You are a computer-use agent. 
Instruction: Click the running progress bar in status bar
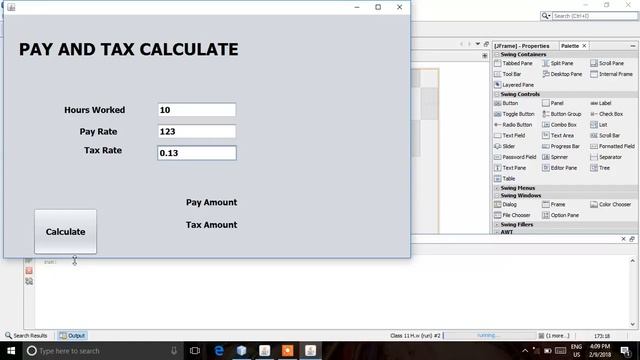click(x=489, y=336)
